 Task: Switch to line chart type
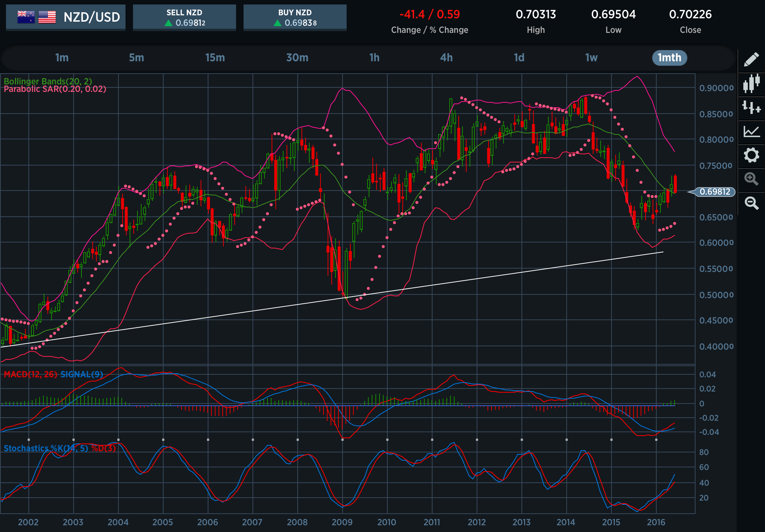pyautogui.click(x=751, y=132)
